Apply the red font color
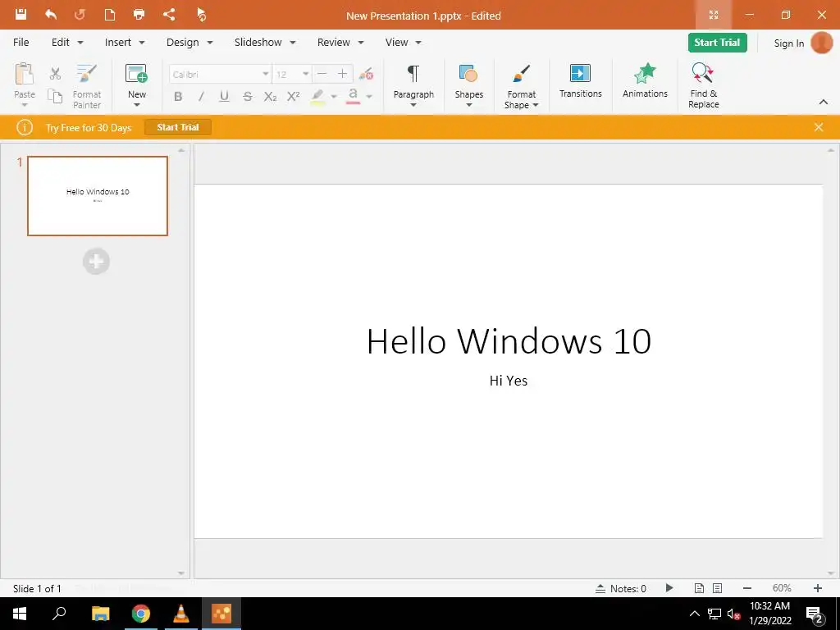Screen dimensions: 840x630 (353, 97)
